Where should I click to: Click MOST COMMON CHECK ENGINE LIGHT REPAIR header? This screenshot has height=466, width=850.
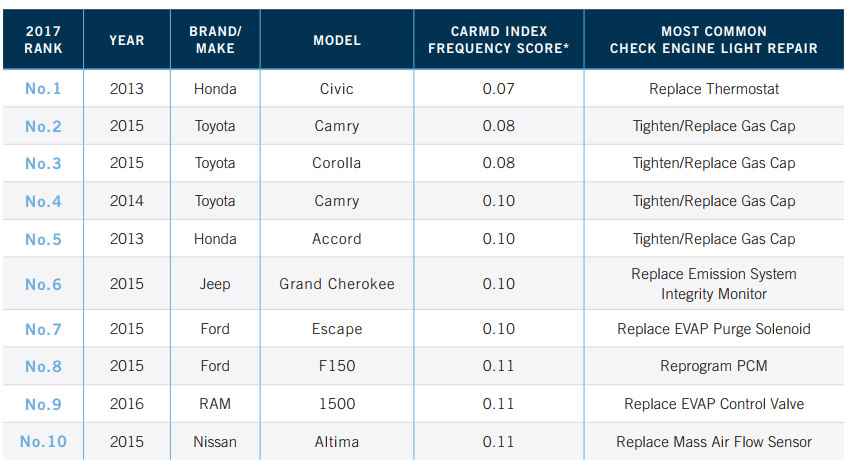tap(714, 40)
